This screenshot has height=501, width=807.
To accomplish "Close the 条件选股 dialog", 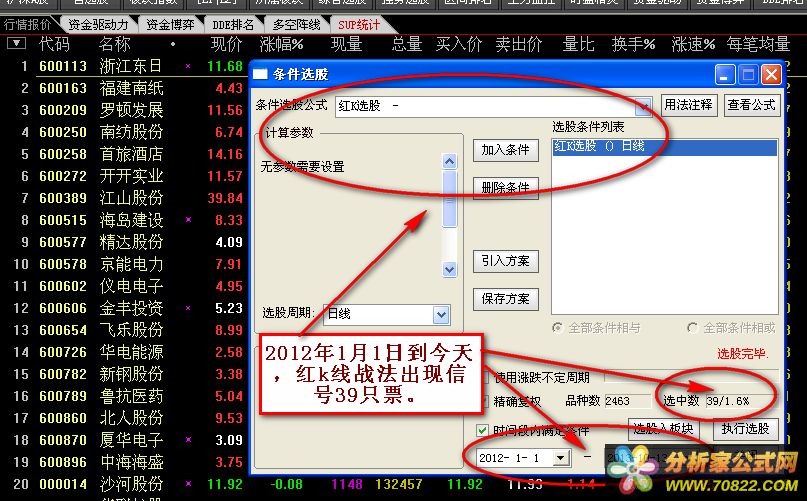I will click(x=771, y=75).
